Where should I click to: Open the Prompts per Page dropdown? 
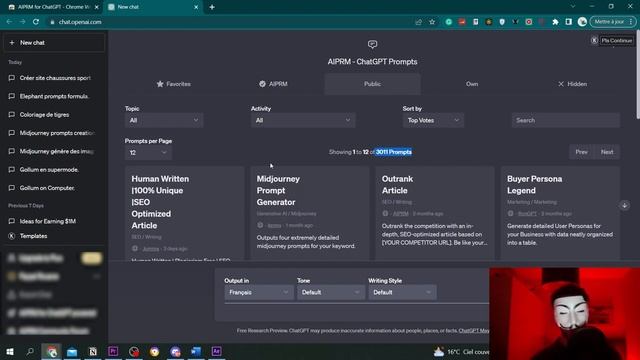tap(148, 153)
